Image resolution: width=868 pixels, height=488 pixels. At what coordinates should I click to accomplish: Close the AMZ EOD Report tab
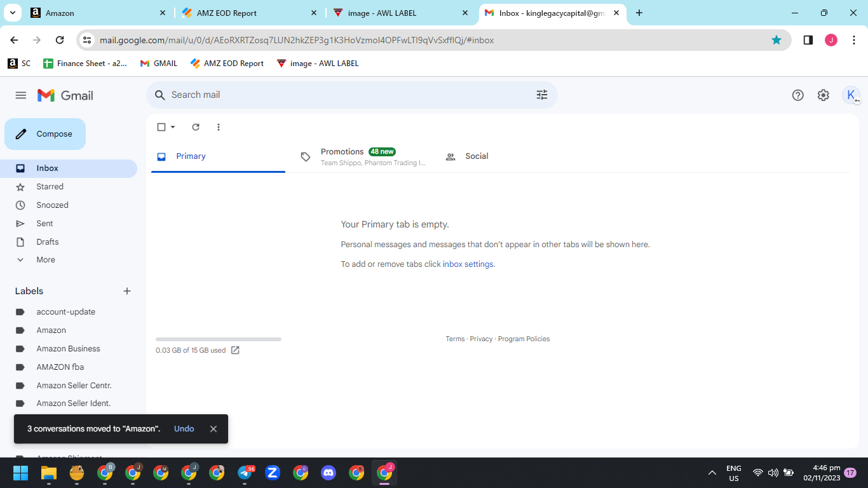click(x=314, y=13)
